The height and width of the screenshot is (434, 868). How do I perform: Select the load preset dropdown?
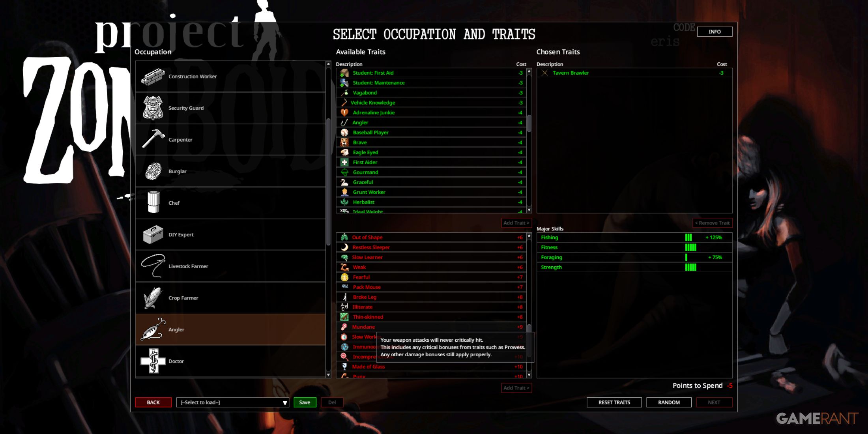(x=234, y=402)
